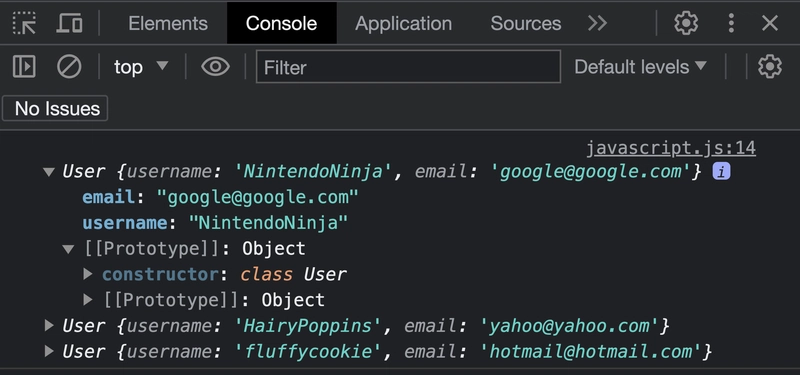
Task: Toggle the console sidebar icon
Action: (x=24, y=67)
